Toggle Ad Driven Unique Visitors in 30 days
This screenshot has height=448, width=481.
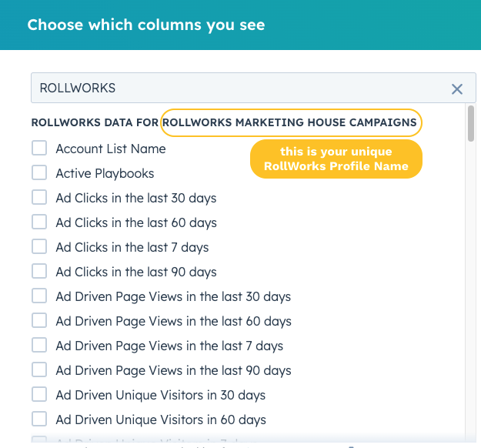pos(39,395)
